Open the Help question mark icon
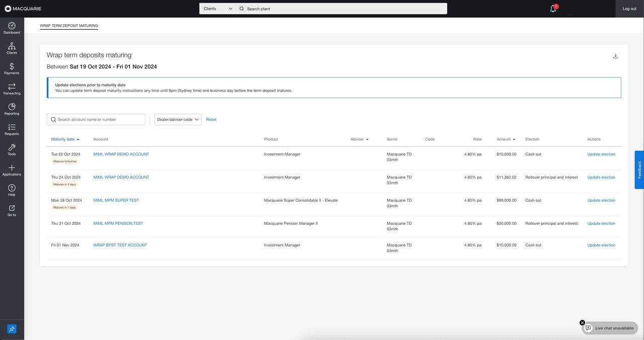 pos(12,188)
